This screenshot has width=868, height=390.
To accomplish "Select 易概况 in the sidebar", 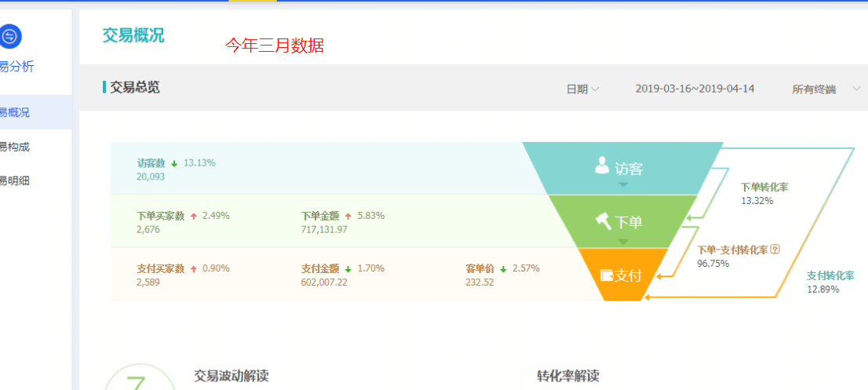I will [x=35, y=112].
